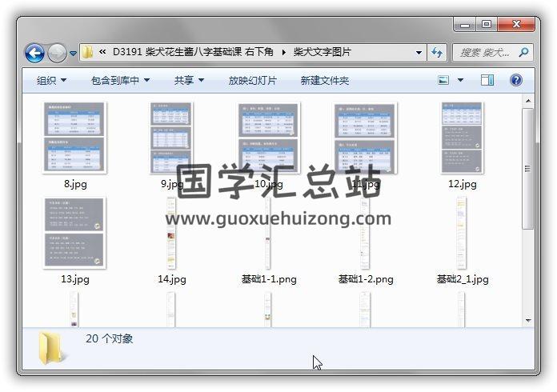
Task: Select thumbnail 8.jpg
Action: click(74, 138)
